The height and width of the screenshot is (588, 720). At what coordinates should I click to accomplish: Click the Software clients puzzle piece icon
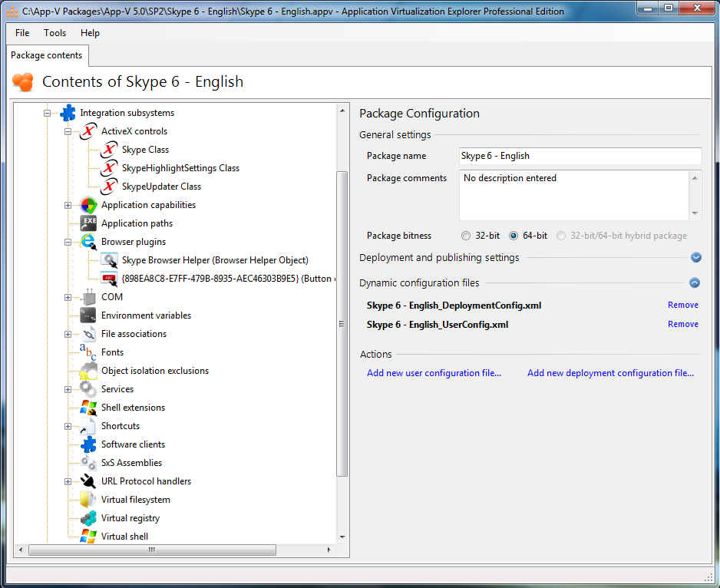pos(88,444)
